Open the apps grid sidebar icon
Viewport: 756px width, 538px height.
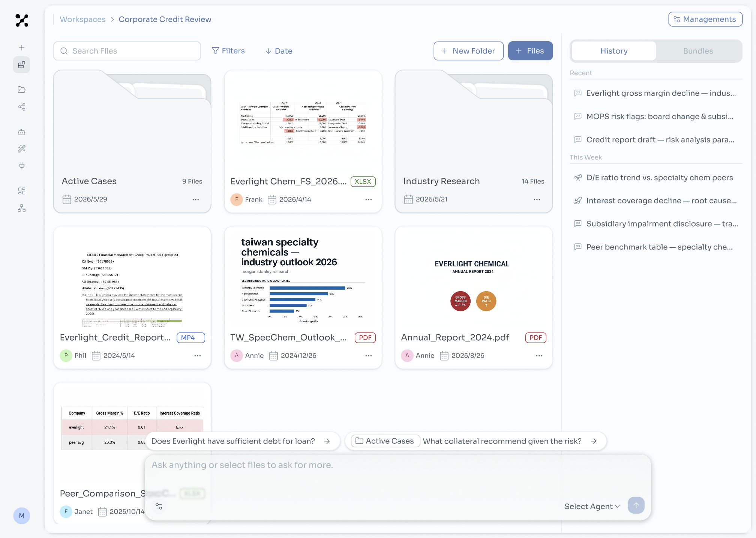pyautogui.click(x=22, y=191)
